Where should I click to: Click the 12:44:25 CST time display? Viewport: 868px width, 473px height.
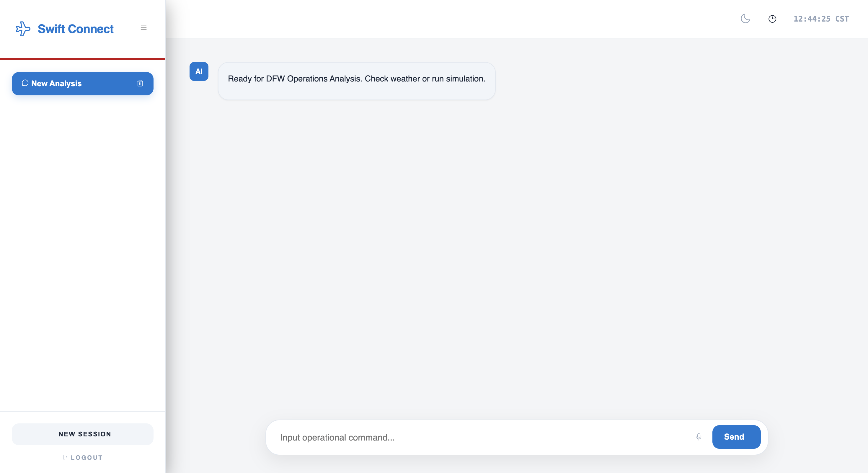point(821,19)
